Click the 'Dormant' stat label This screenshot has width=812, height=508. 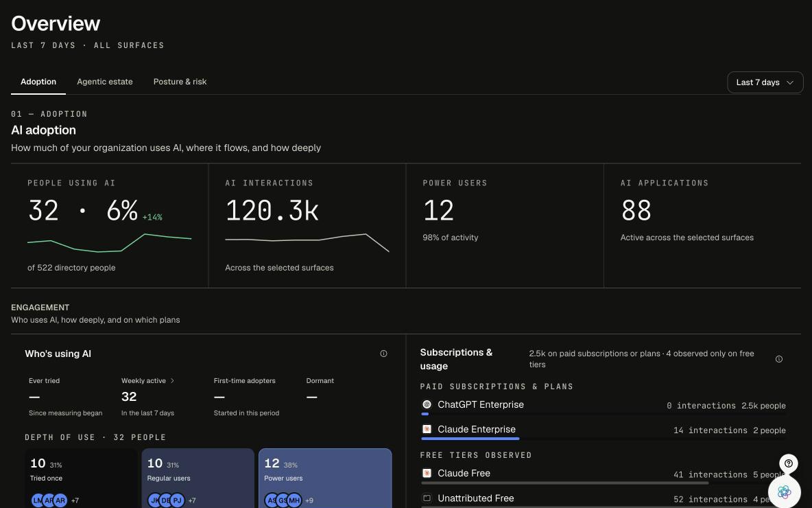point(320,380)
